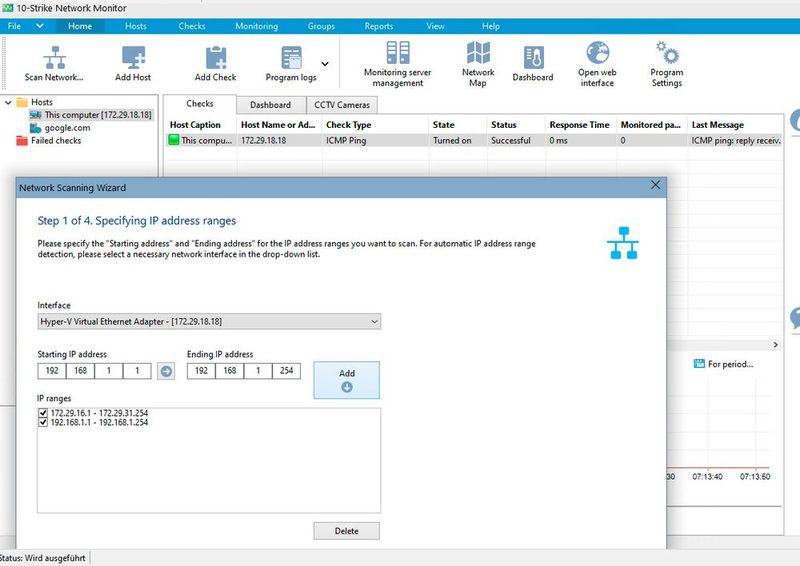The image size is (800, 566).
Task: Click first octet of Starting IP address
Action: 52,371
